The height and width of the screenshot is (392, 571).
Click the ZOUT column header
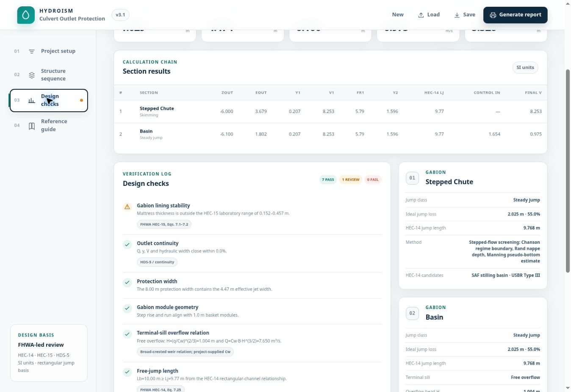[x=227, y=93]
